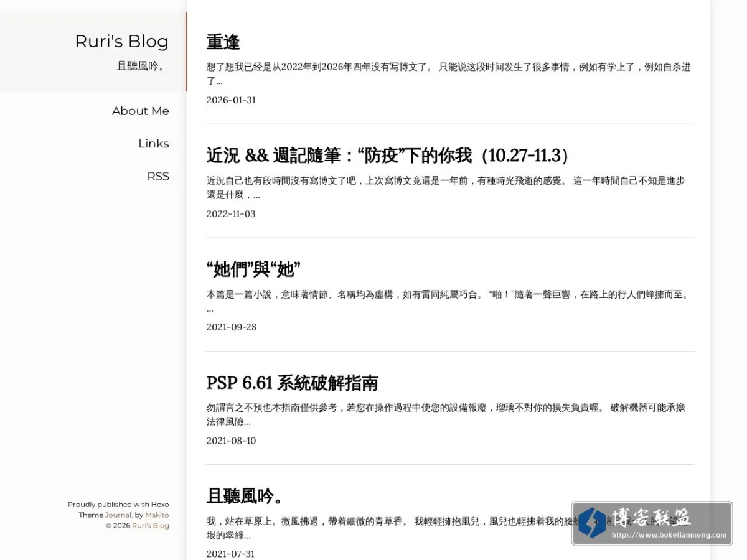Open the Links menu item

154,144
